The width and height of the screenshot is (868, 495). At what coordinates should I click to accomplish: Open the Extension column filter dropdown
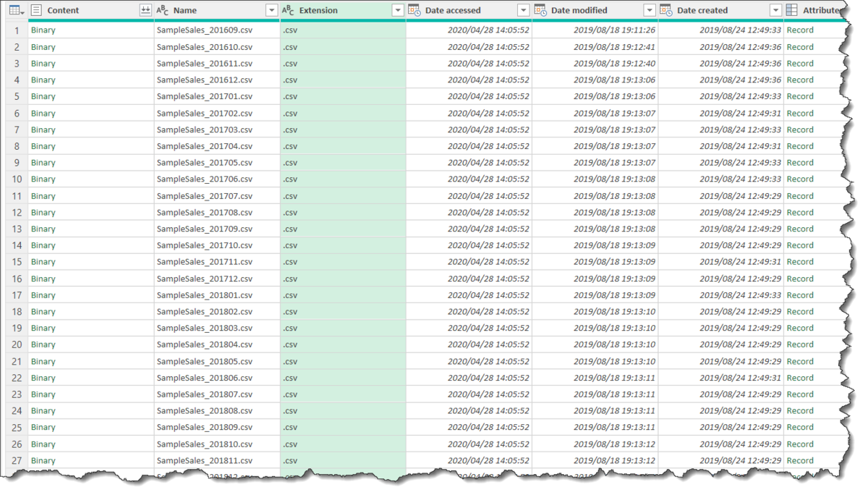click(397, 11)
